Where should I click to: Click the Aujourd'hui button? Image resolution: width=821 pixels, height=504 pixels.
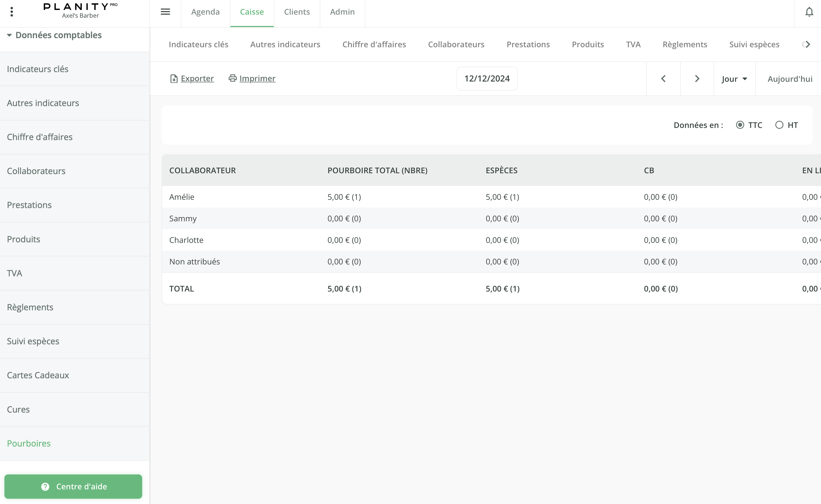(x=790, y=79)
